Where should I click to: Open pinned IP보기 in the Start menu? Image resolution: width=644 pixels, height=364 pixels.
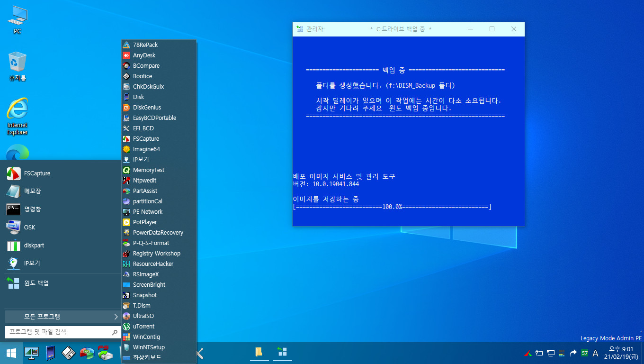tap(63, 264)
